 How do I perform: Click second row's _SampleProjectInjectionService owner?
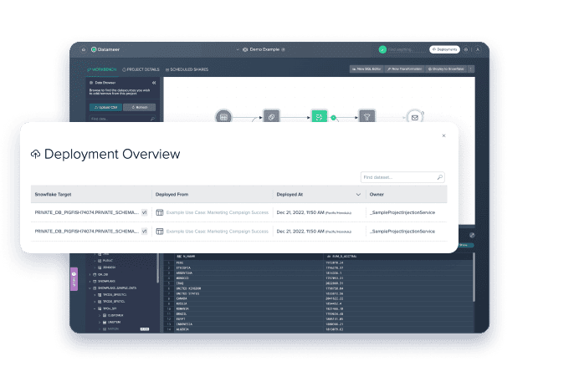point(402,232)
